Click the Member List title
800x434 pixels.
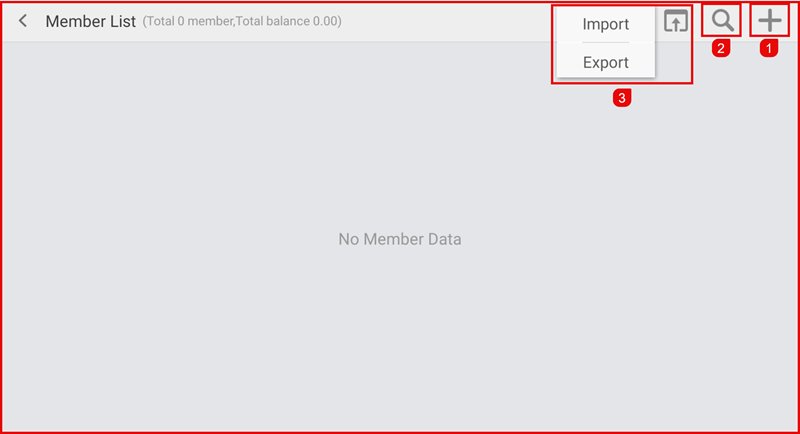click(x=90, y=21)
